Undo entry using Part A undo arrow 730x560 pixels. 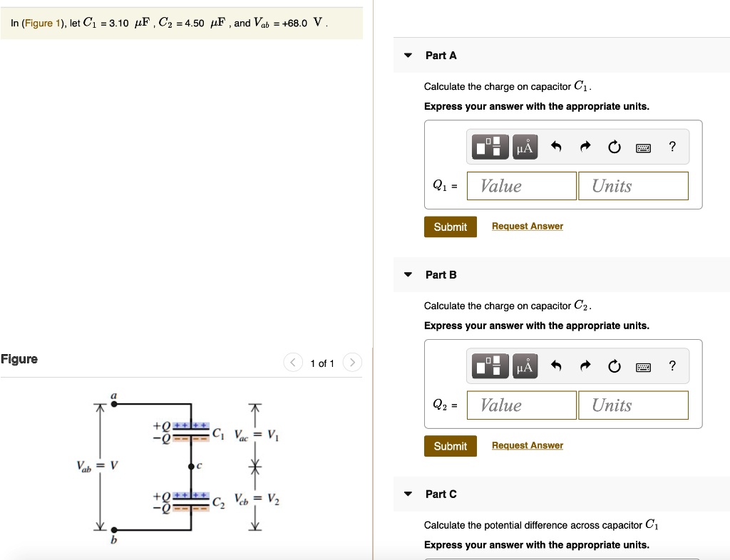pyautogui.click(x=557, y=147)
